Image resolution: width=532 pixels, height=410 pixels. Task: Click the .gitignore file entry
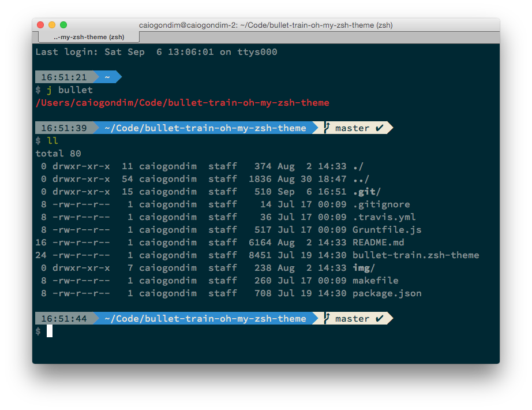381,204
